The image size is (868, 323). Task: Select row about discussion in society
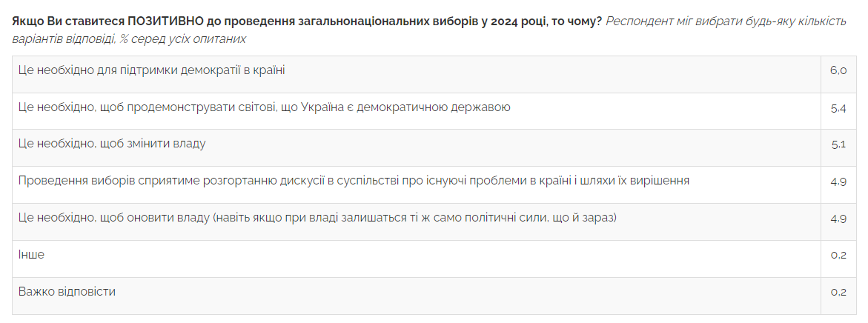pos(354,181)
